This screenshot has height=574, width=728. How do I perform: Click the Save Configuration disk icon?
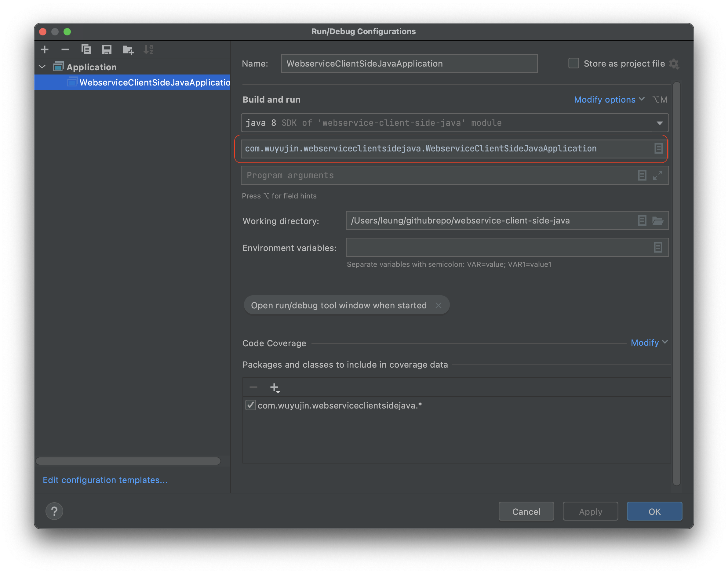[107, 50]
